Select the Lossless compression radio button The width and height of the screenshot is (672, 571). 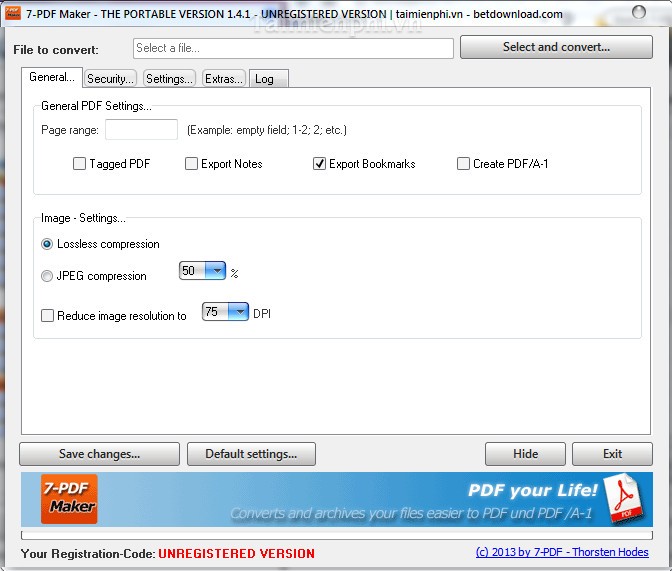47,244
